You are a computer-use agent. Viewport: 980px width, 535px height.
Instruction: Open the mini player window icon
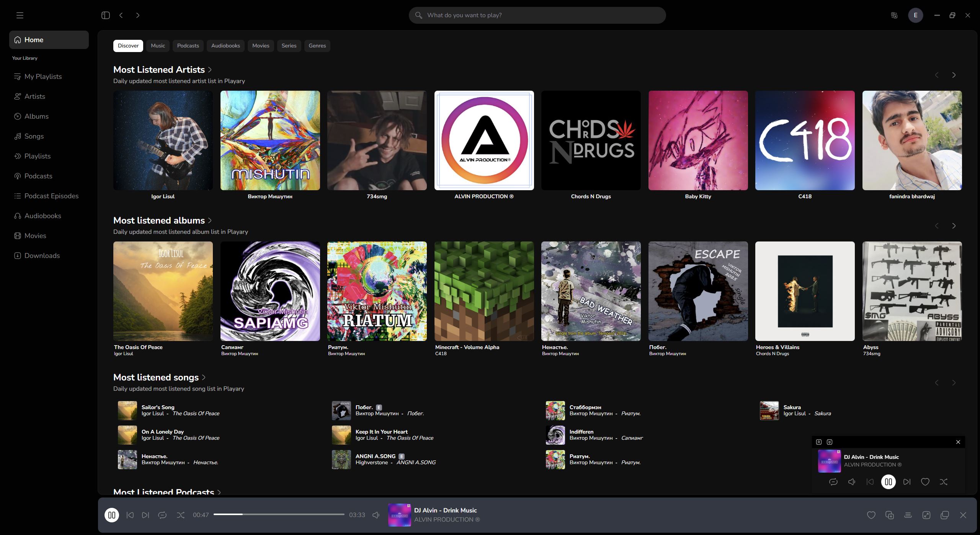tap(945, 515)
